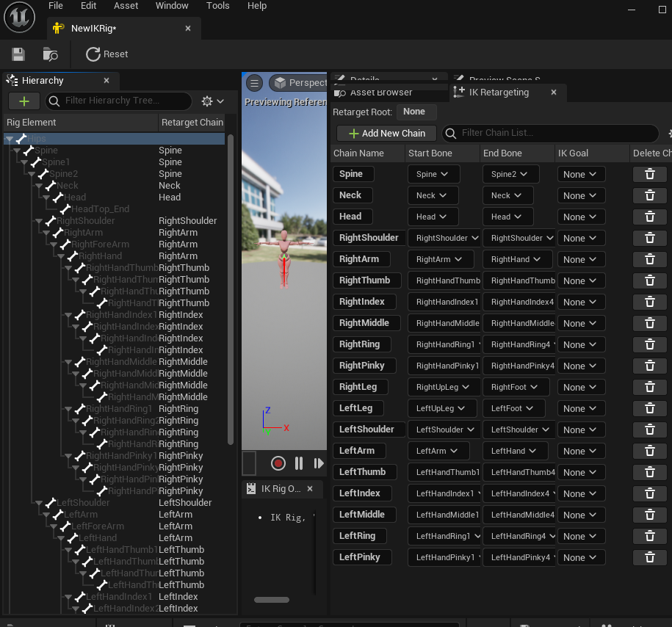Switch to Asset Browser tab
672x627 pixels.
click(x=381, y=93)
